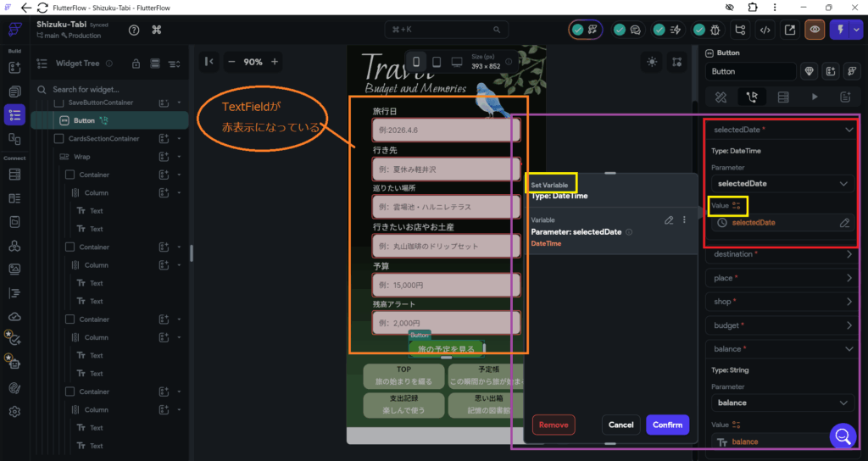Open Theme Settings paint palette icon
The image size is (868, 461).
coord(14,387)
